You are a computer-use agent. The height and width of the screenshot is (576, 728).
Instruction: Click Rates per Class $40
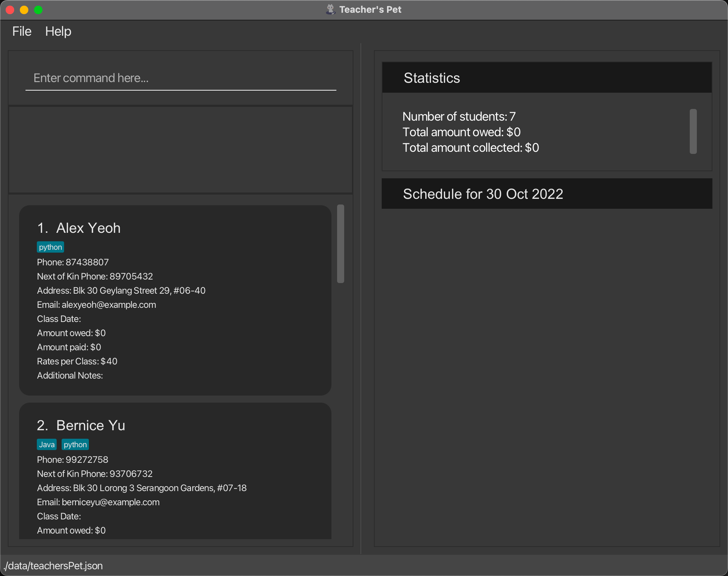coord(77,361)
